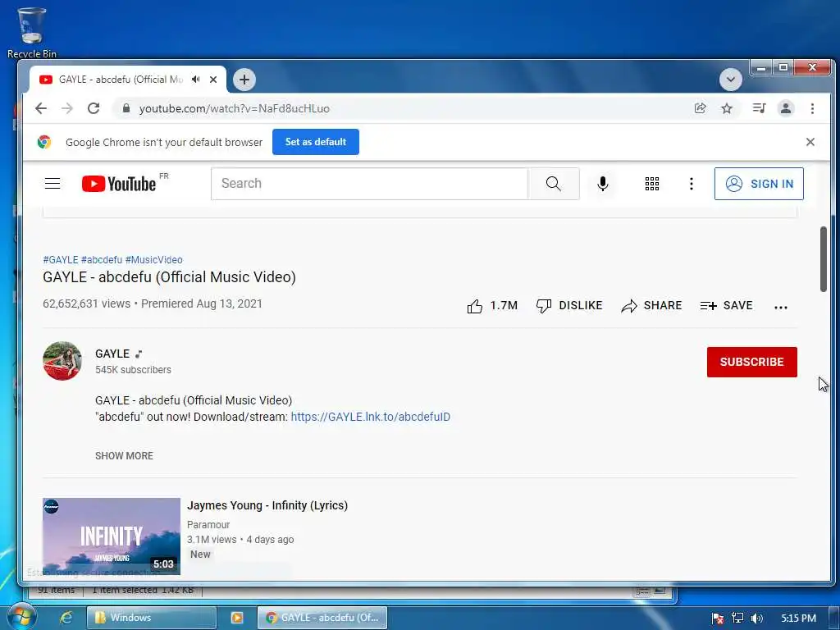Click SIGN IN button

759,184
